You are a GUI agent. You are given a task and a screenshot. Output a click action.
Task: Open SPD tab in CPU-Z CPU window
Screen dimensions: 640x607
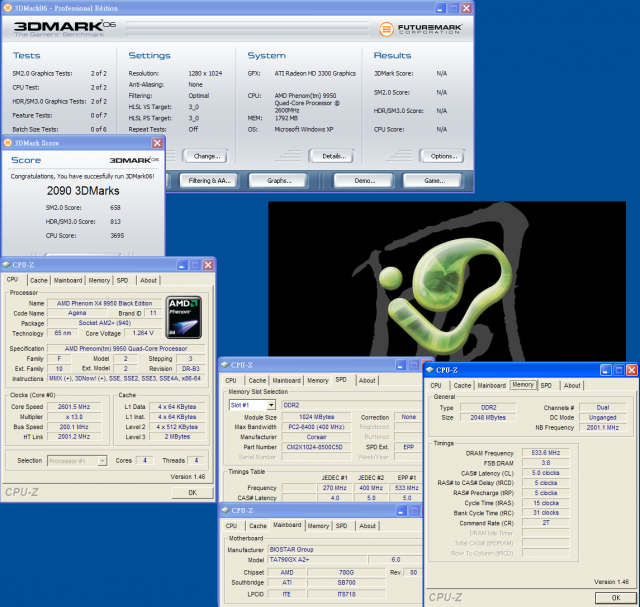pyautogui.click(x=122, y=280)
